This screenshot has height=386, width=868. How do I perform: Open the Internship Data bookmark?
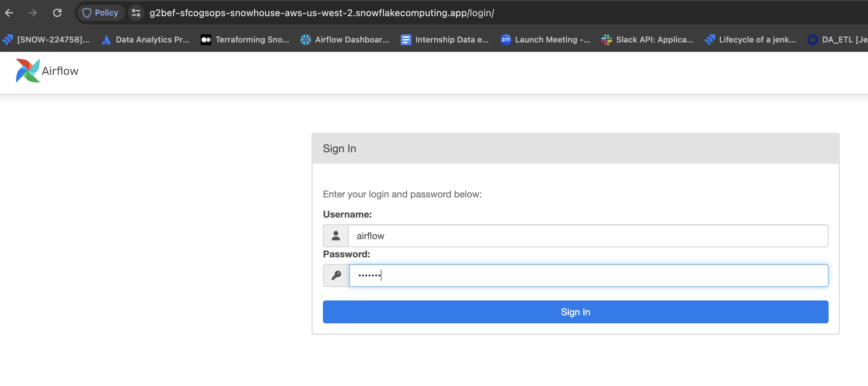pyautogui.click(x=444, y=39)
